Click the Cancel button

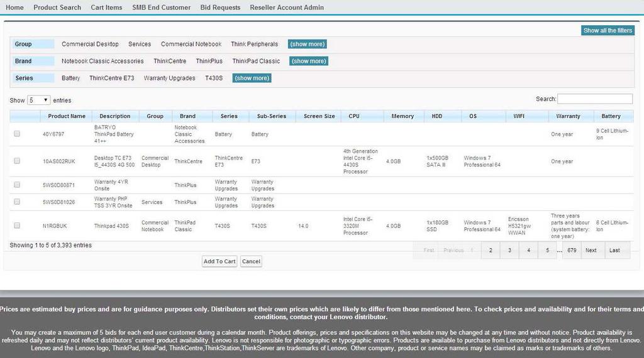(x=251, y=261)
